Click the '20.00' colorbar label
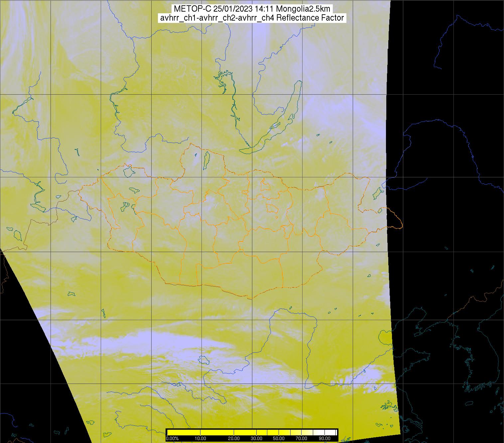The width and height of the screenshot is (504, 443). [234, 438]
